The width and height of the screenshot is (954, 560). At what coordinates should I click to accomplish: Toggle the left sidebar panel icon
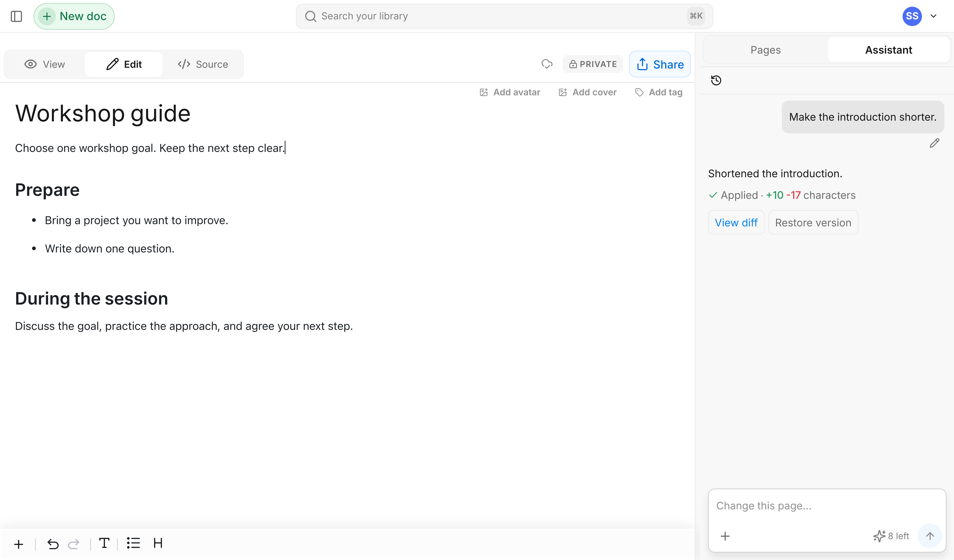coord(16,16)
